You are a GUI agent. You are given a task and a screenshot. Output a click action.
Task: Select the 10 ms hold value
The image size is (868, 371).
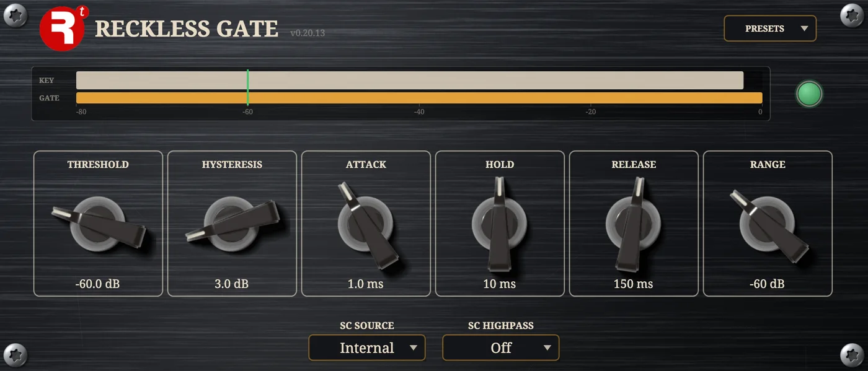pyautogui.click(x=500, y=284)
